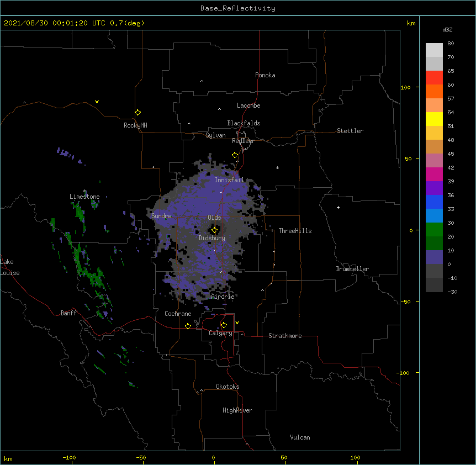Click the white plus marker east of ThreeHills
This screenshot has height=465, width=476.
click(x=338, y=207)
